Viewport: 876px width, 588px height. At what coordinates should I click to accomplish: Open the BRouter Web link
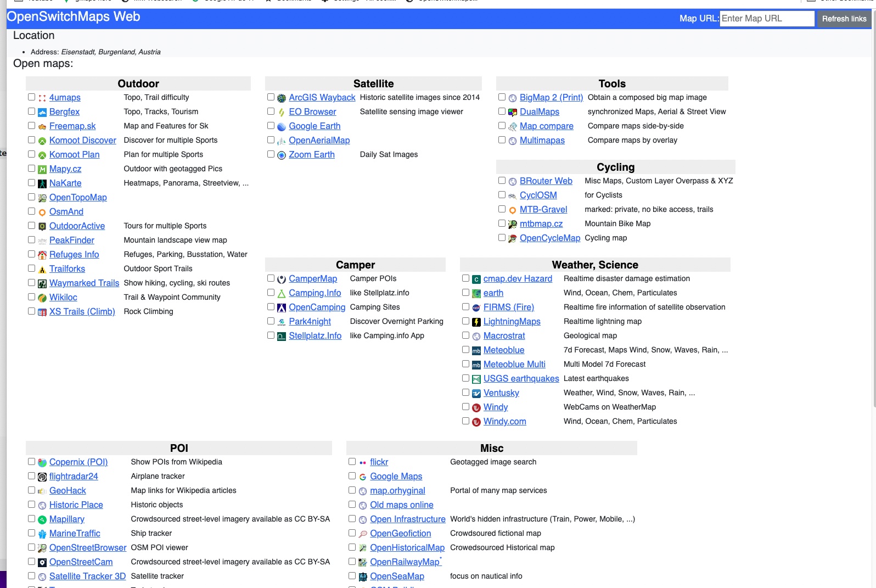[x=546, y=181]
